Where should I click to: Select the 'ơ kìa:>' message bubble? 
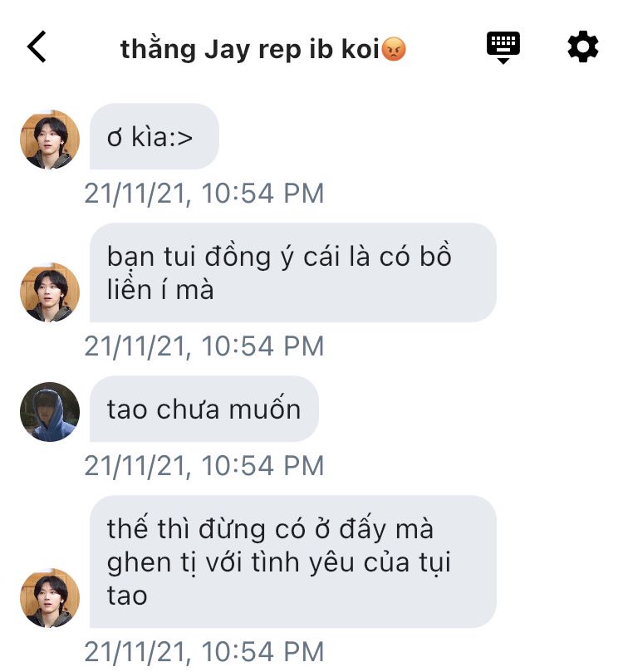click(155, 137)
